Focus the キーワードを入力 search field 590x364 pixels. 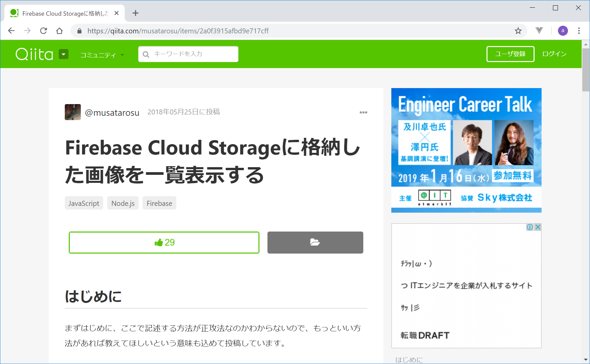point(188,54)
